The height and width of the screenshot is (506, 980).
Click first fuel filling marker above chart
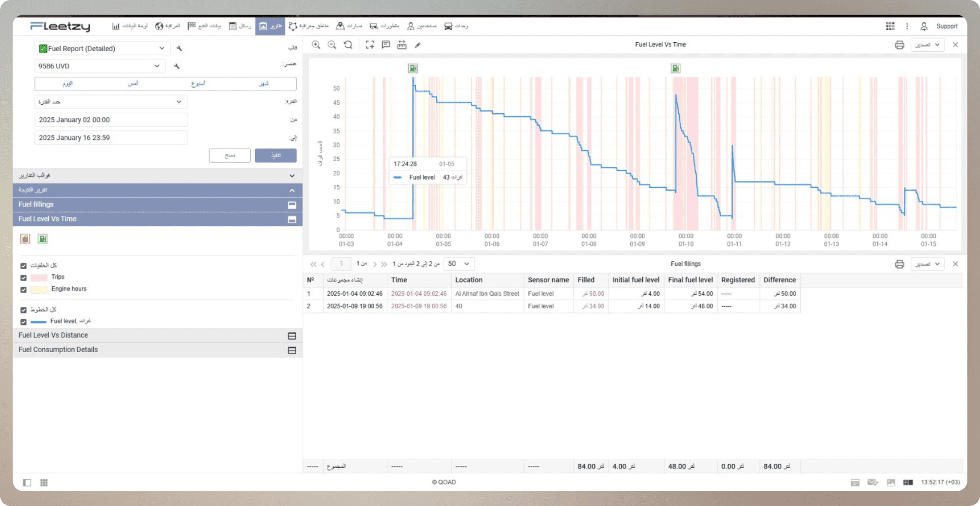[x=413, y=68]
